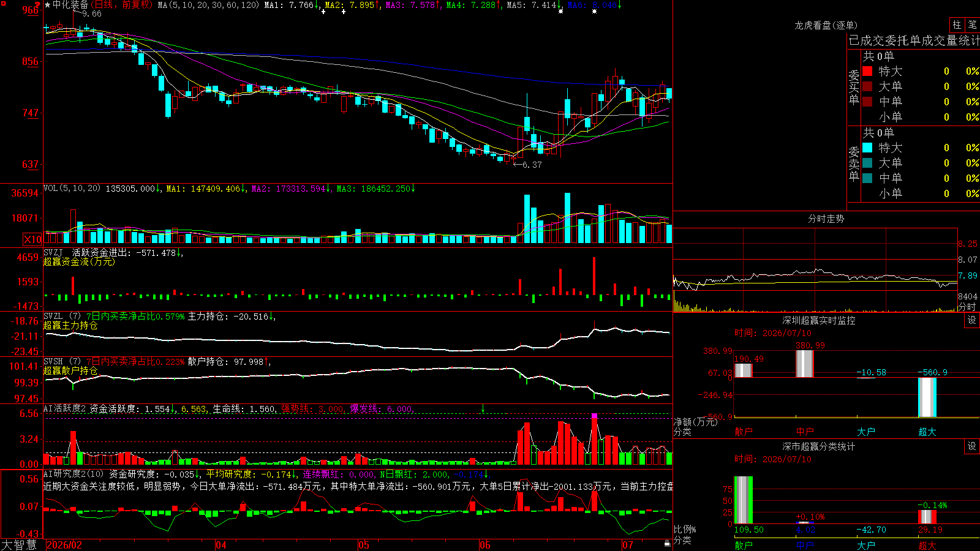Click the small red square in the top-left corner
Viewport: 980px width, 551px height.
2,3
